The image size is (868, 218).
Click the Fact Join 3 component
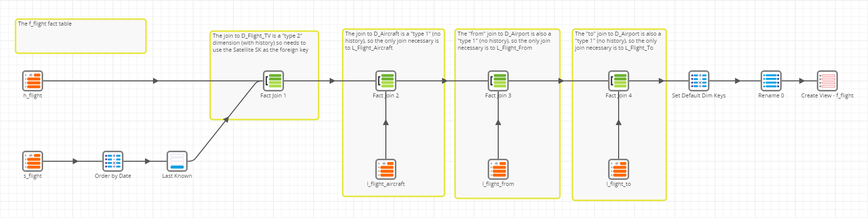pos(498,81)
